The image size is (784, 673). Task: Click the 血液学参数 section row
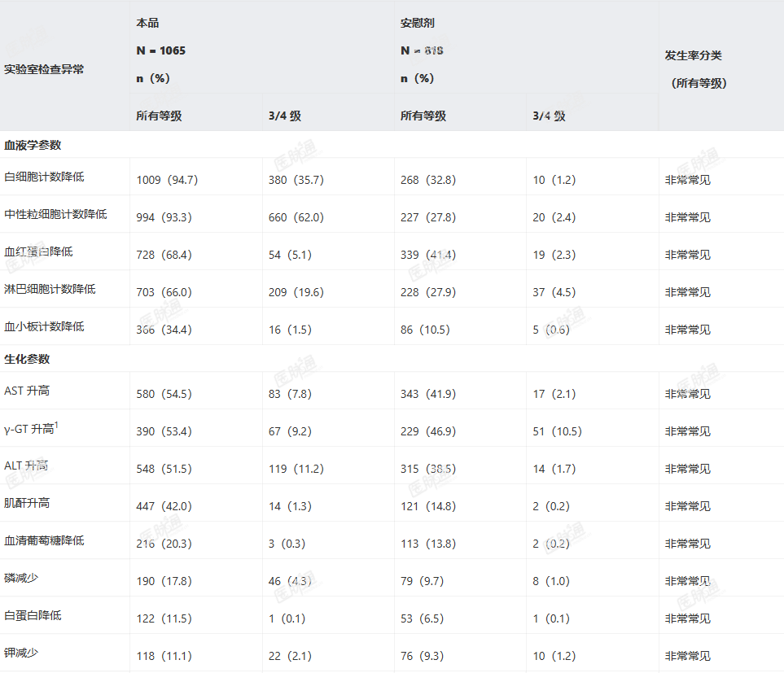click(x=392, y=145)
